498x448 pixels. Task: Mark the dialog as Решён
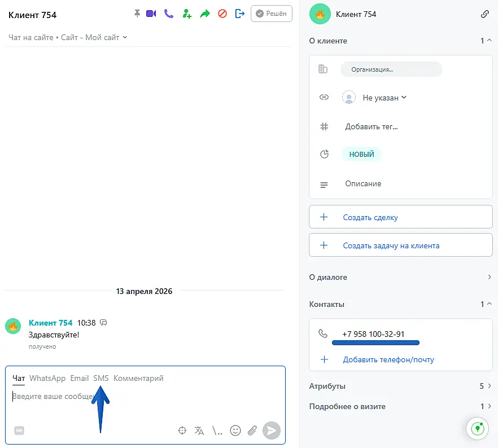(x=271, y=14)
